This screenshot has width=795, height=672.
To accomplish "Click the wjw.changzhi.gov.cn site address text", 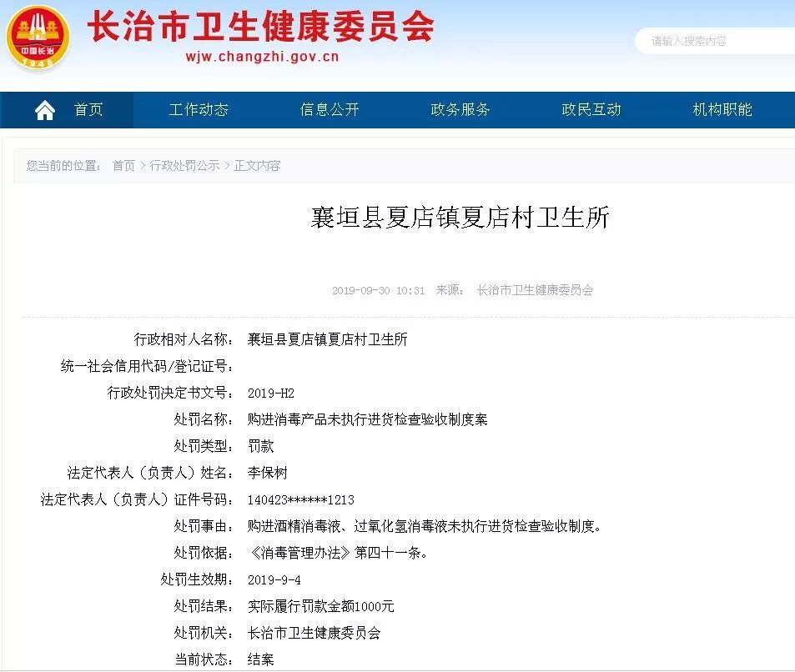I will (x=262, y=56).
